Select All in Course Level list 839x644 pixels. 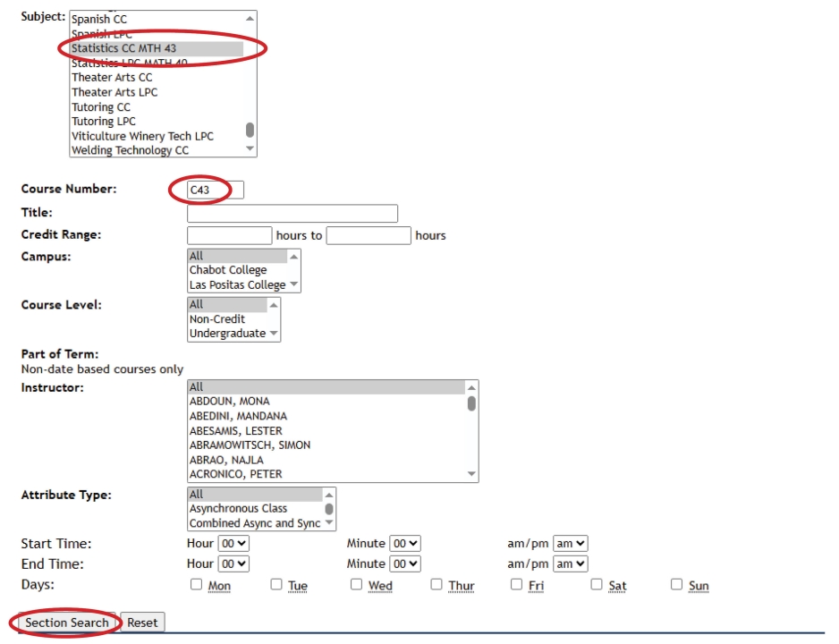pyautogui.click(x=228, y=304)
